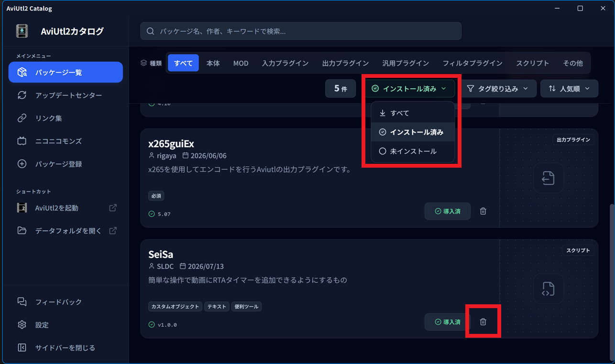Image resolution: width=615 pixels, height=364 pixels.
Task: Choose すべて in the install filter menu
Action: click(x=412, y=113)
